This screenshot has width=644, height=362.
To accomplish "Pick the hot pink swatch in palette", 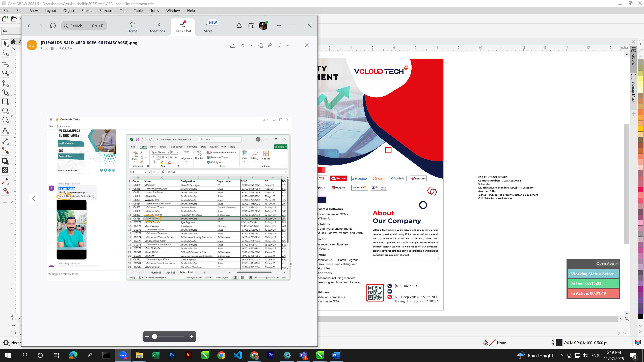I will (x=640, y=190).
